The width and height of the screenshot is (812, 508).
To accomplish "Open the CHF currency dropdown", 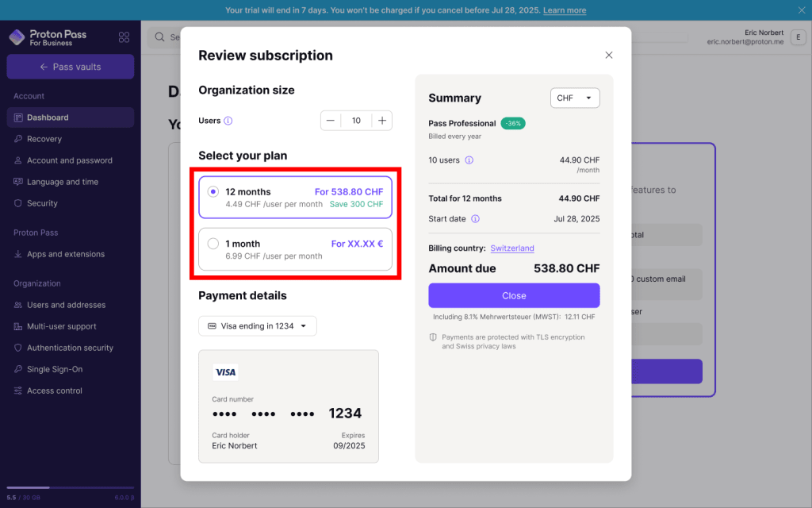I will click(x=576, y=98).
